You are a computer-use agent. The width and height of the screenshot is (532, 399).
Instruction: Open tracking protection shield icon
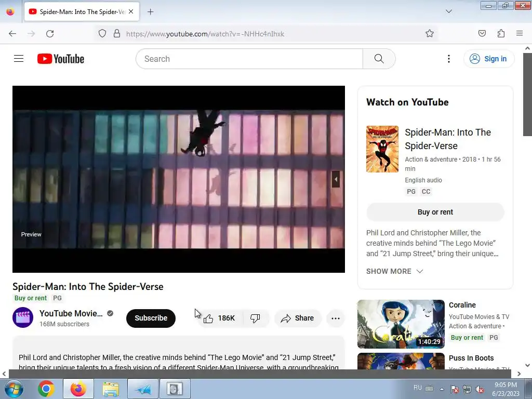click(x=102, y=34)
